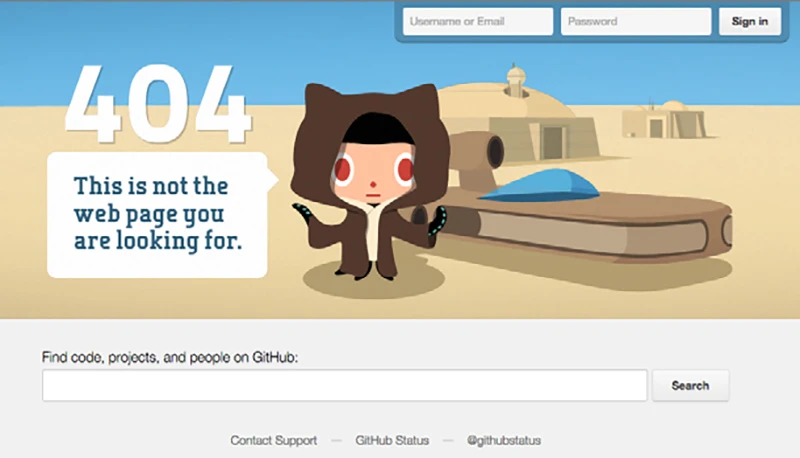Visit the GitHub Status link
The image size is (800, 458).
392,440
